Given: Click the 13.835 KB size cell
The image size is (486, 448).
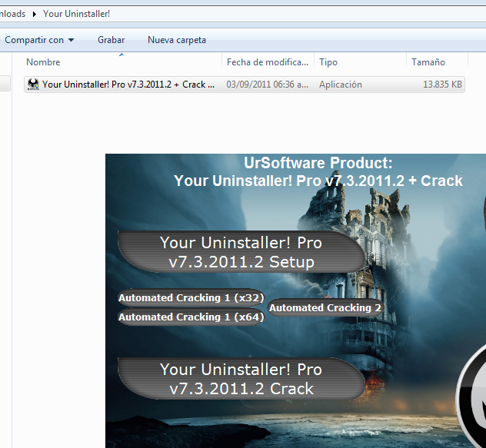Looking at the screenshot, I should tap(442, 85).
